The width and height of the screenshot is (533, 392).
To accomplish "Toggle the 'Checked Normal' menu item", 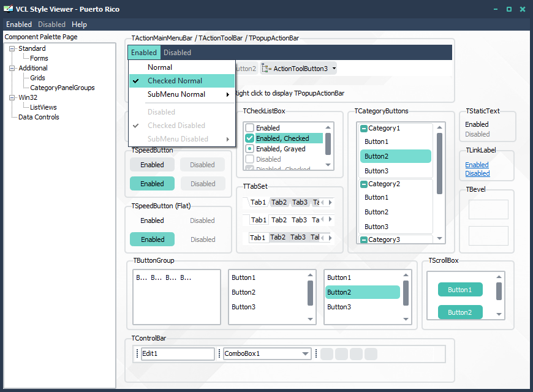I will pyautogui.click(x=182, y=81).
